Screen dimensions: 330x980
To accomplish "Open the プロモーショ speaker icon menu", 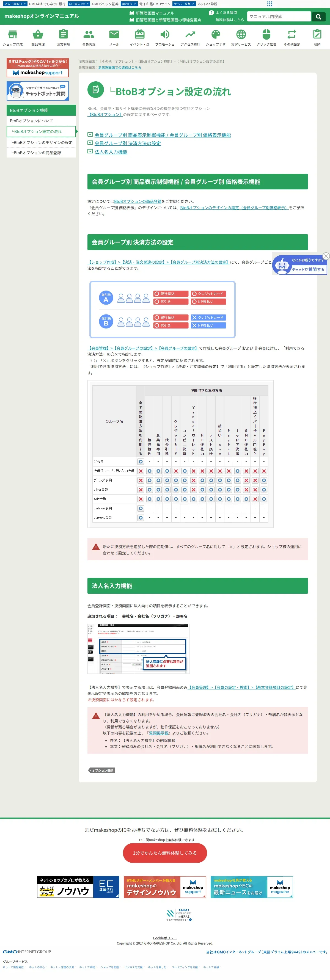I will 165,37.
